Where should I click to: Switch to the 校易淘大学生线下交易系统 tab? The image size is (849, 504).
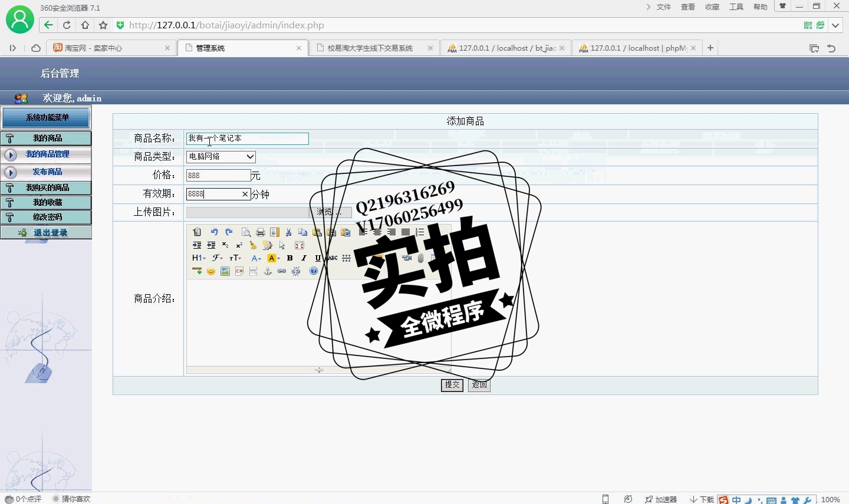(374, 48)
